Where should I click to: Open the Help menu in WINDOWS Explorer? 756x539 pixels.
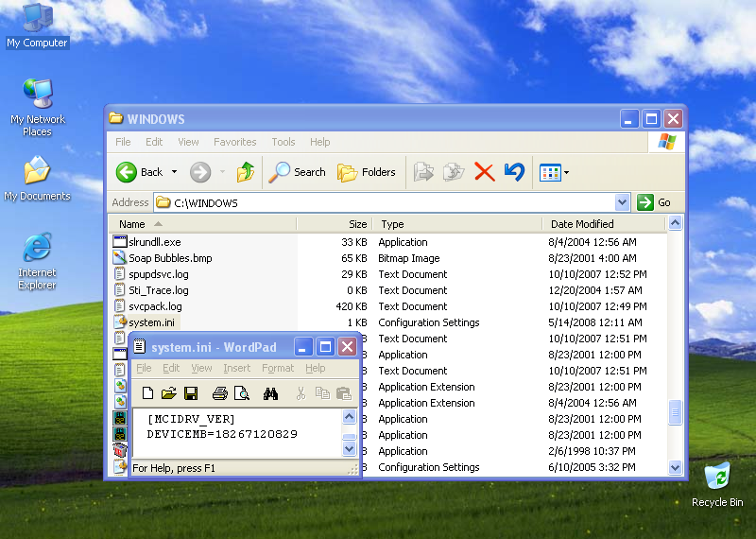319,142
